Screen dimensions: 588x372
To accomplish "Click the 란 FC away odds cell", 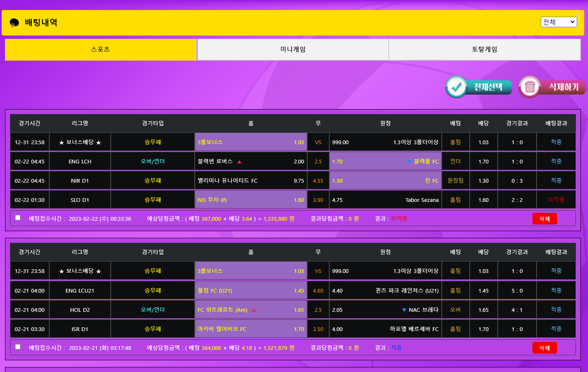I will click(x=385, y=181).
